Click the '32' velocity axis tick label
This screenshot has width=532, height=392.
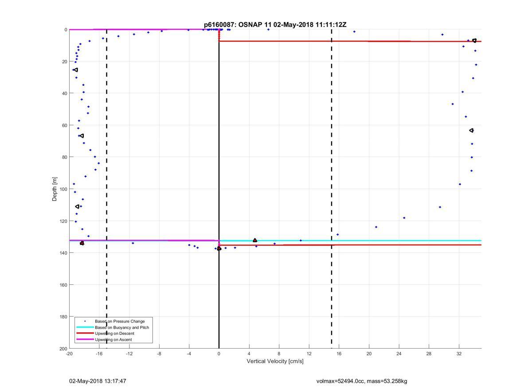coord(459,354)
